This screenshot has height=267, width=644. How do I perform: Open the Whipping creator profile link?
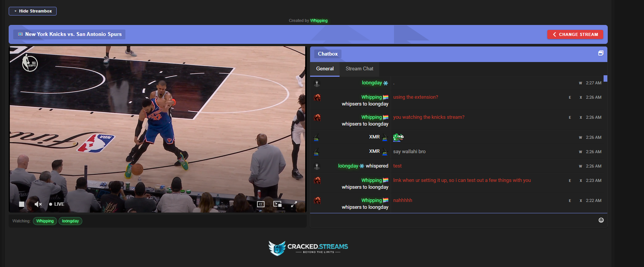[319, 20]
